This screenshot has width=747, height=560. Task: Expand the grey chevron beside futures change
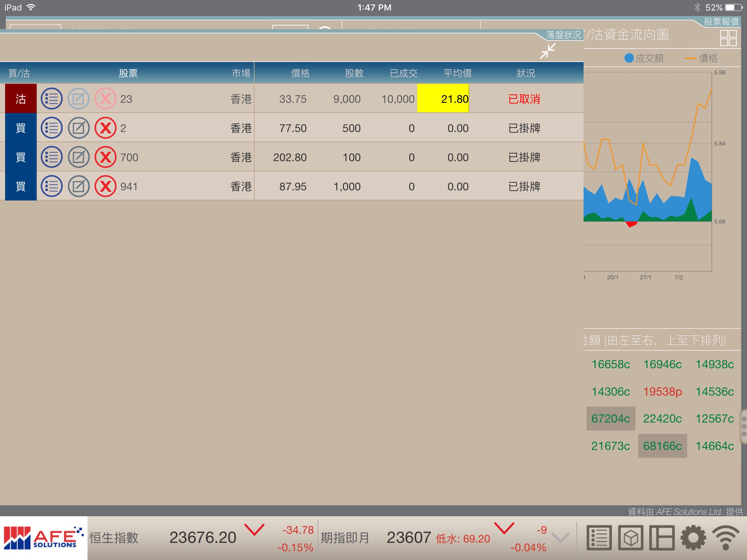[x=560, y=538]
